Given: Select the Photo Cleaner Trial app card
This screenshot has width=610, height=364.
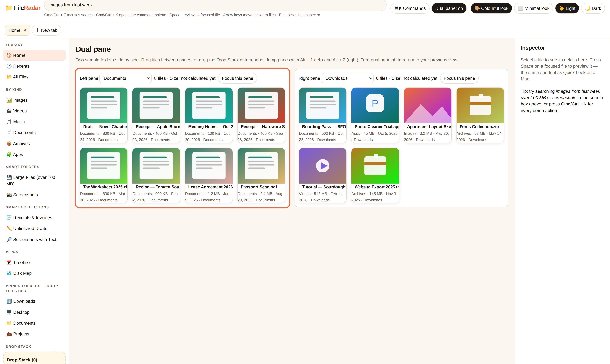Looking at the screenshot, I should 375,115.
